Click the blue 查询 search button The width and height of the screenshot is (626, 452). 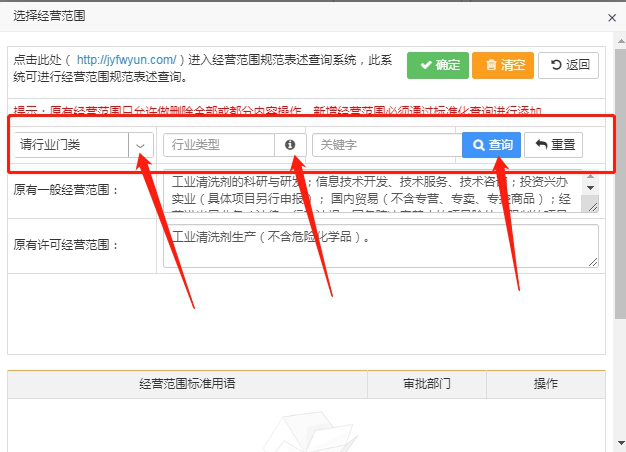(491, 145)
